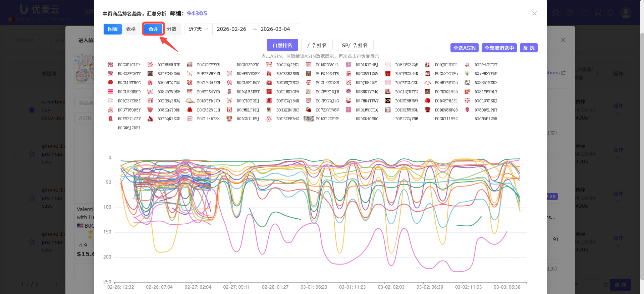
Task: Click the 全部取消选中 deselect all button
Action: point(499,48)
